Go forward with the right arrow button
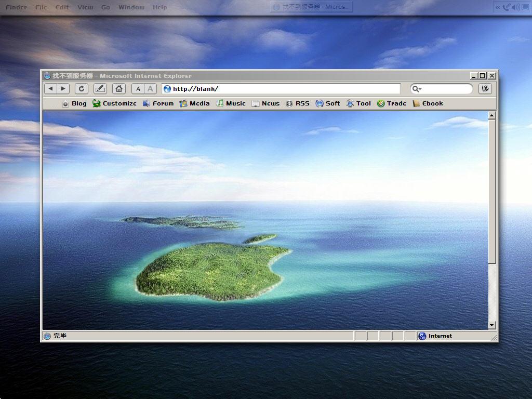532x399 pixels. coord(63,89)
